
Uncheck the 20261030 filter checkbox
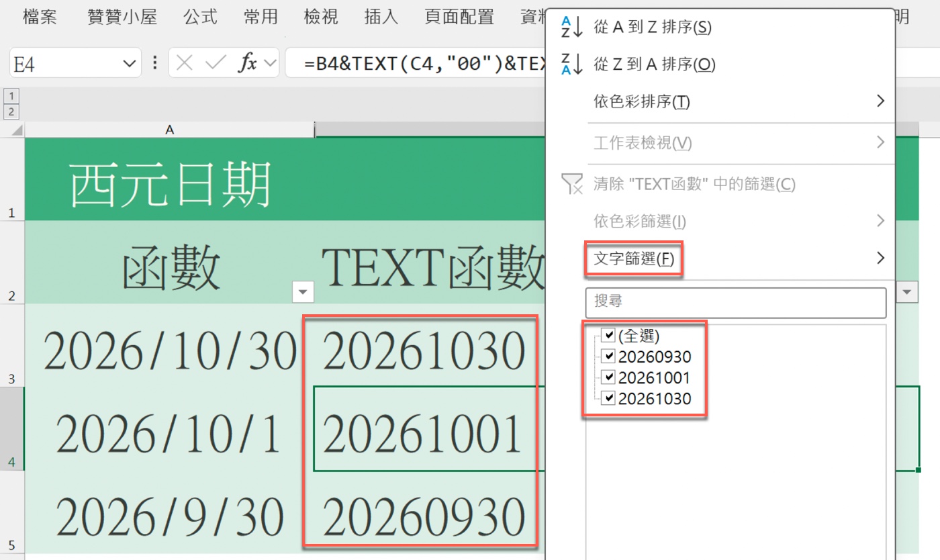click(608, 398)
